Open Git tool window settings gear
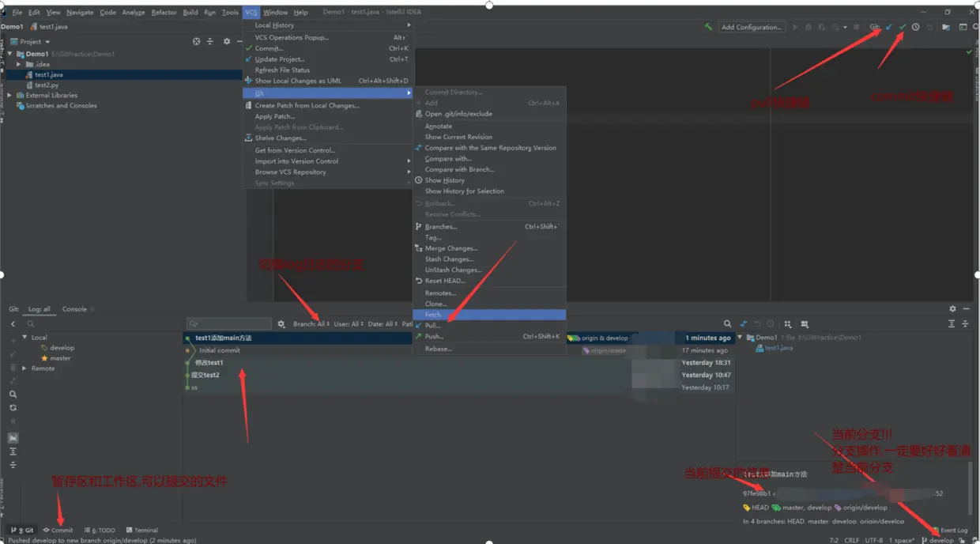Image resolution: width=980 pixels, height=544 pixels. click(952, 309)
